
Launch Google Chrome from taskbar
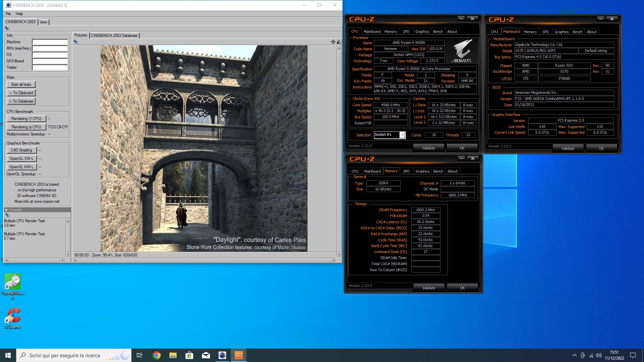[x=156, y=355]
